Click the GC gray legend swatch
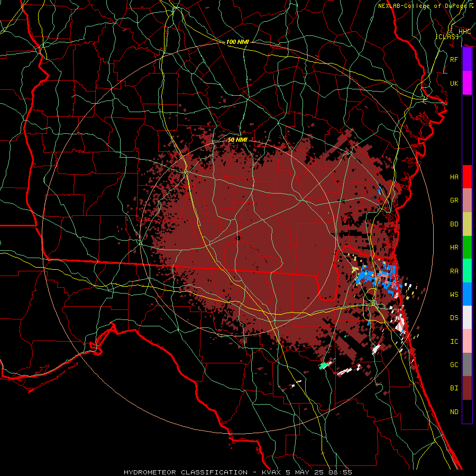The width and height of the screenshot is (476, 476). (467, 364)
